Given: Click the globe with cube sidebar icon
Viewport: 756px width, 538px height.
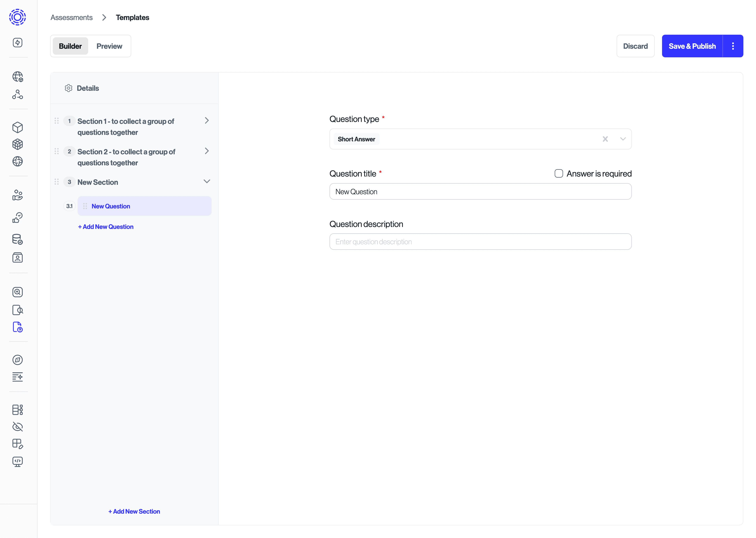Looking at the screenshot, I should click(18, 76).
